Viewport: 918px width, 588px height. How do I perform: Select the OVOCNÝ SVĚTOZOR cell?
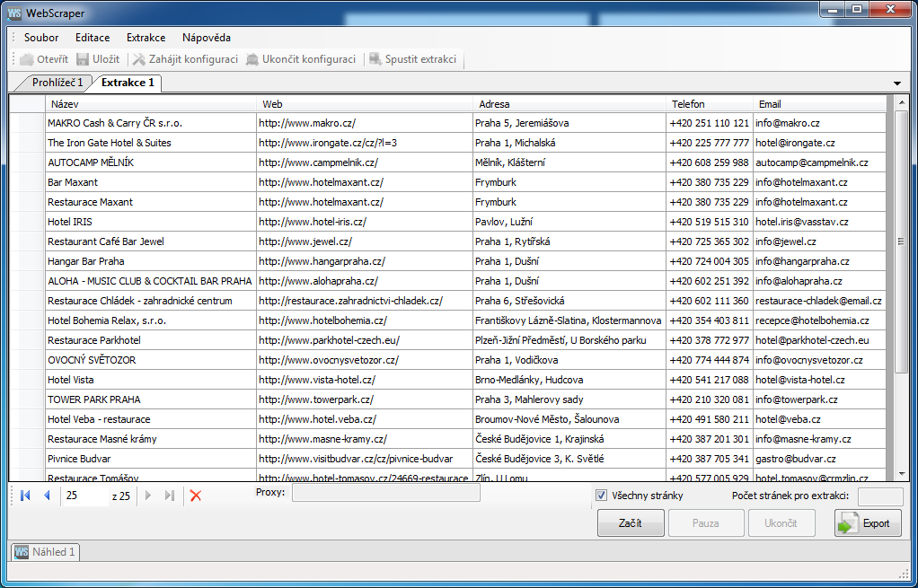(x=151, y=360)
